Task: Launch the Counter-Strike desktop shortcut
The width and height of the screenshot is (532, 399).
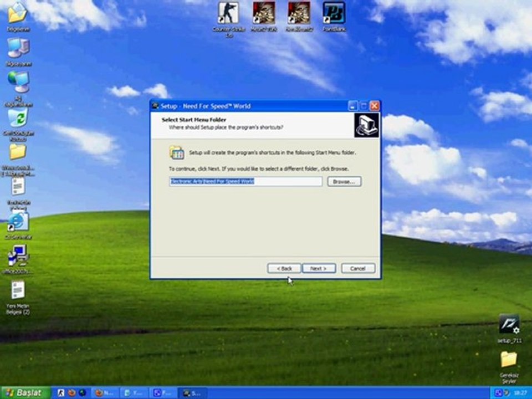Action: pyautogui.click(x=228, y=19)
